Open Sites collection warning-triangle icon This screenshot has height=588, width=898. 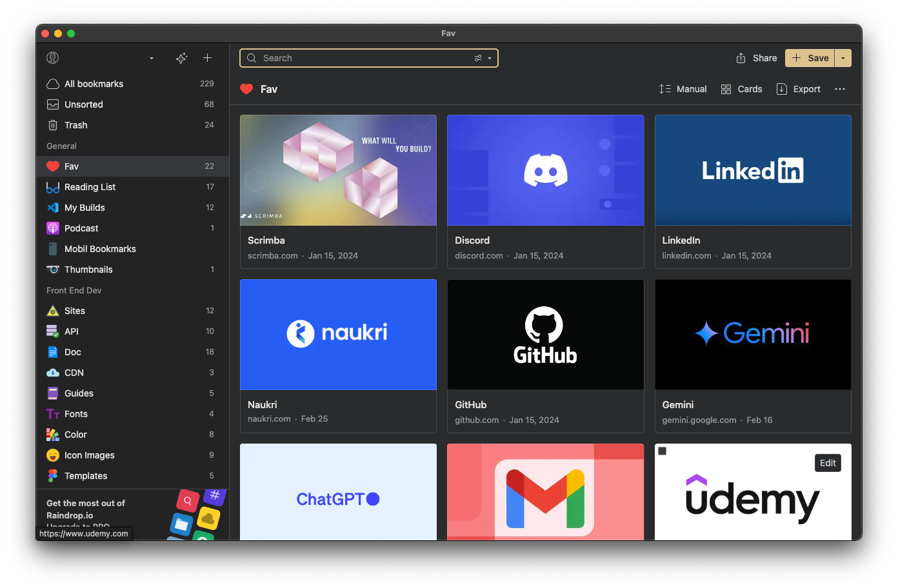53,311
